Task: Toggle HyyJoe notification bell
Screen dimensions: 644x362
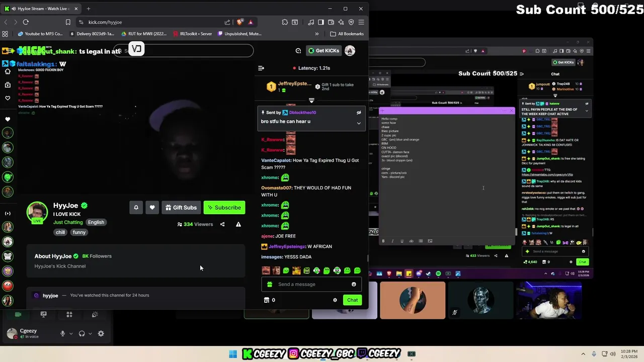Action: [136, 208]
